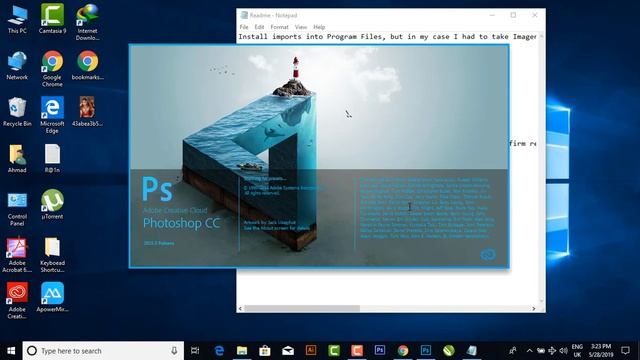Viewport: 640px width, 360px height.
Task: Open People icon in system tray
Action: tap(513, 351)
